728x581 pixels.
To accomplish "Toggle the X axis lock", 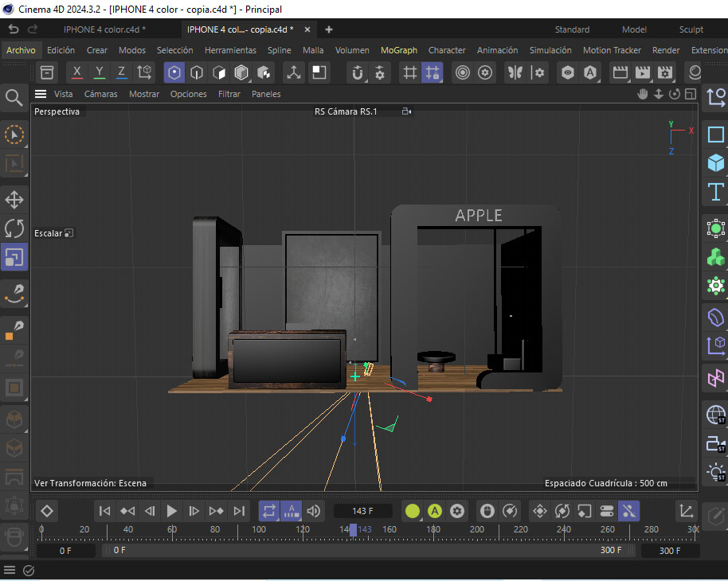I will pyautogui.click(x=76, y=72).
